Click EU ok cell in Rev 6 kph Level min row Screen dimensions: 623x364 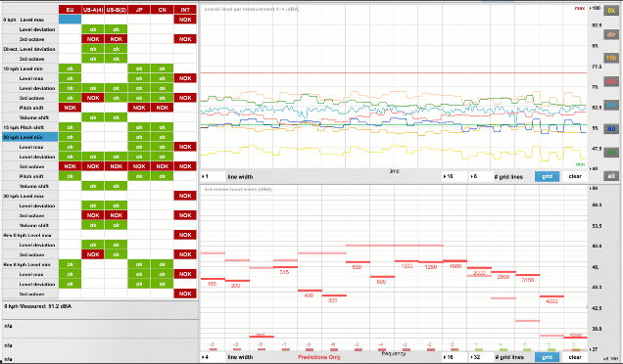pos(70,264)
